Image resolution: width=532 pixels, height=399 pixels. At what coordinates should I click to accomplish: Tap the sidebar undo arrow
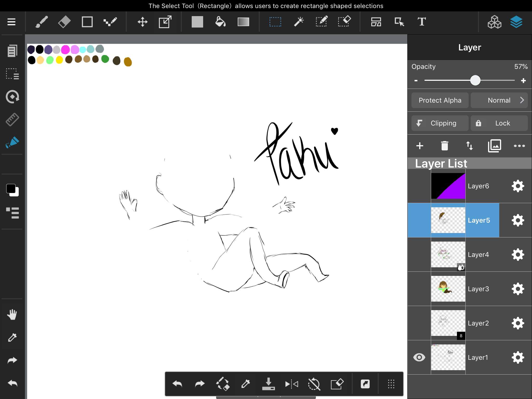pos(12,383)
